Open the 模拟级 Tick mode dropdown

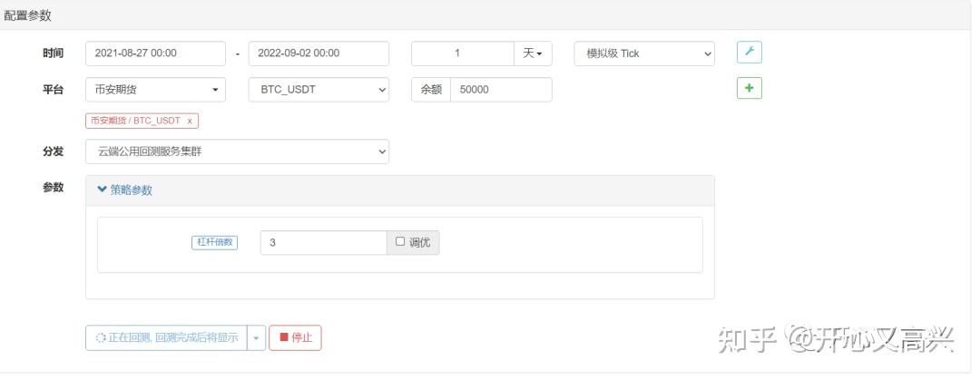click(x=643, y=54)
